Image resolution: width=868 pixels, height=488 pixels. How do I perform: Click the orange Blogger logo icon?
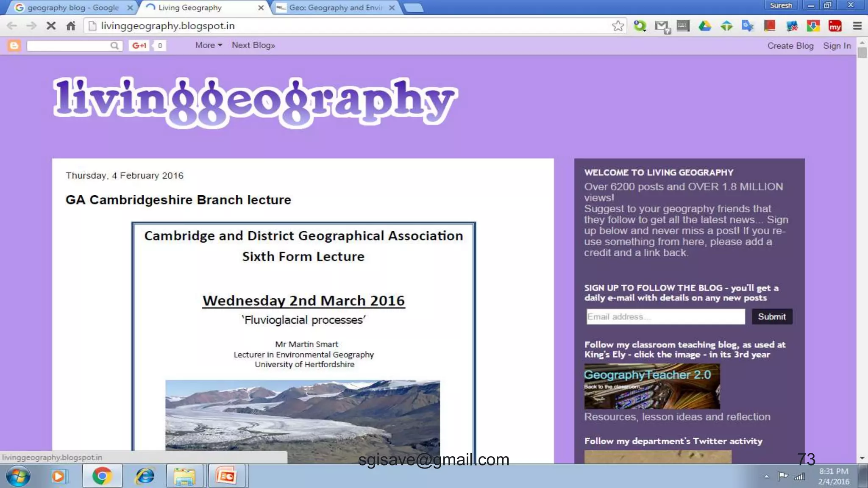coord(14,45)
